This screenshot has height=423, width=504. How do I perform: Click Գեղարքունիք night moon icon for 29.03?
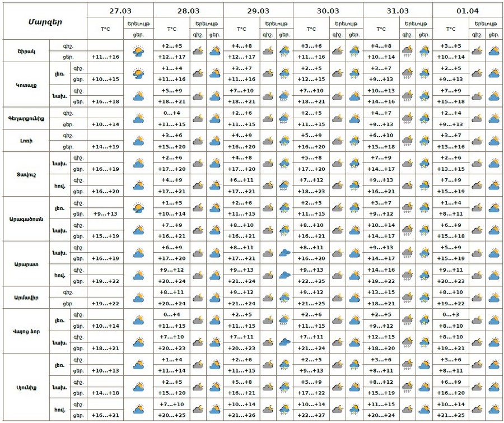click(x=268, y=118)
